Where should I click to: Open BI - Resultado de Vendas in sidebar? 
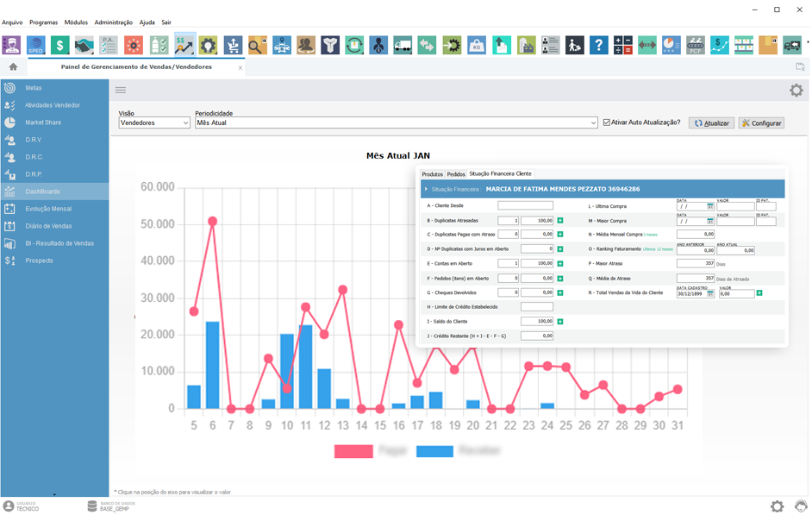coord(54,243)
